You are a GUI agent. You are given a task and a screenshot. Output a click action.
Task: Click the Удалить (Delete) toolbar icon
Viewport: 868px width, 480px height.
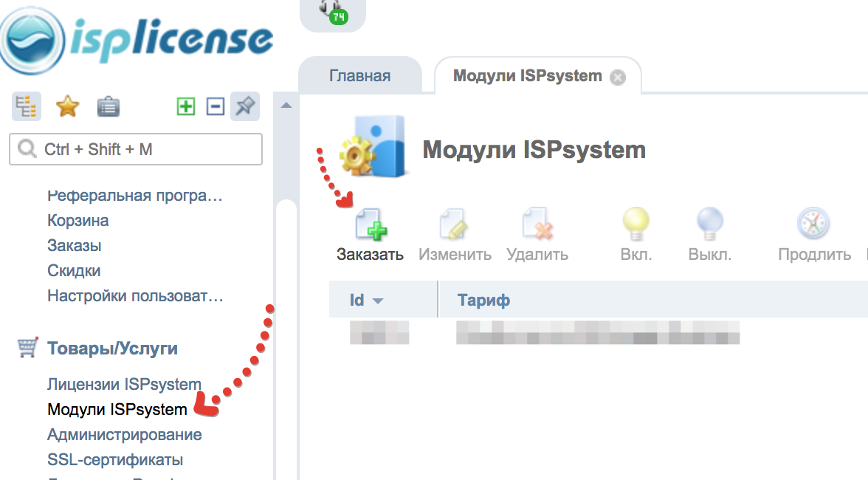pos(537,224)
